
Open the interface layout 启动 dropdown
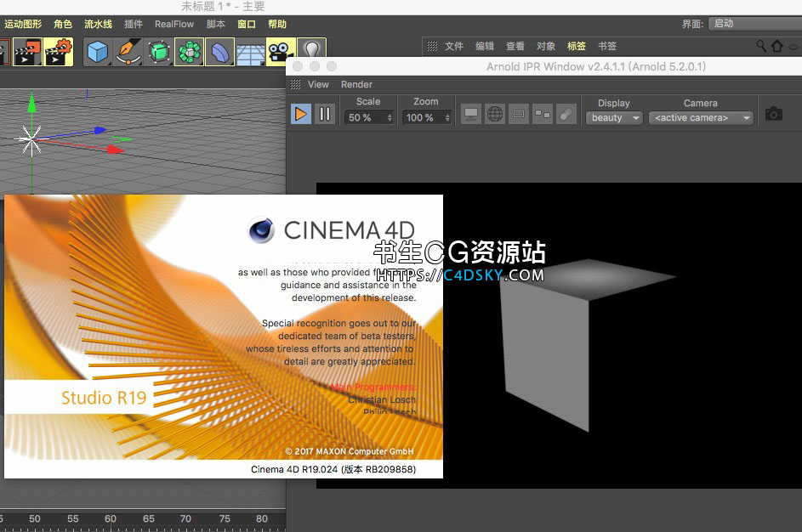click(755, 24)
